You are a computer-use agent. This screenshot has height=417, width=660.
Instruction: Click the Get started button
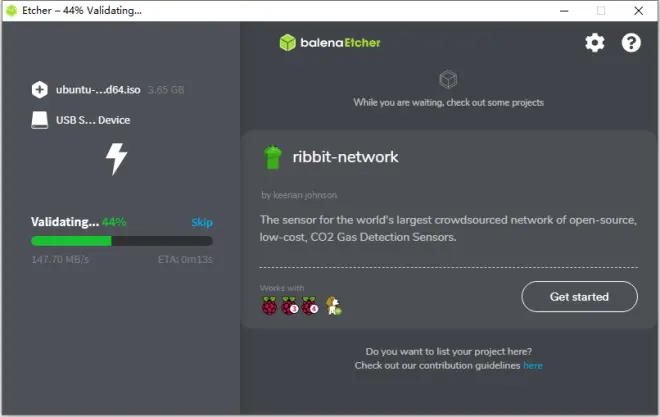579,297
